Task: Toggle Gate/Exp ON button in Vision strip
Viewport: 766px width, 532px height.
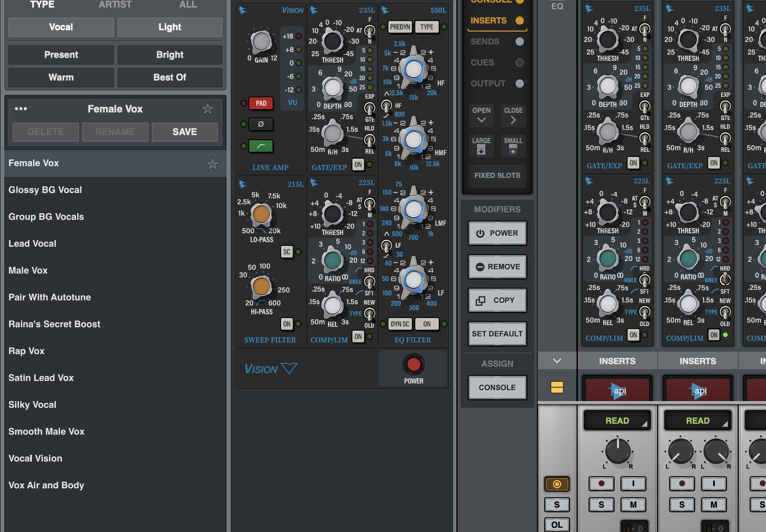Action: pos(358,164)
